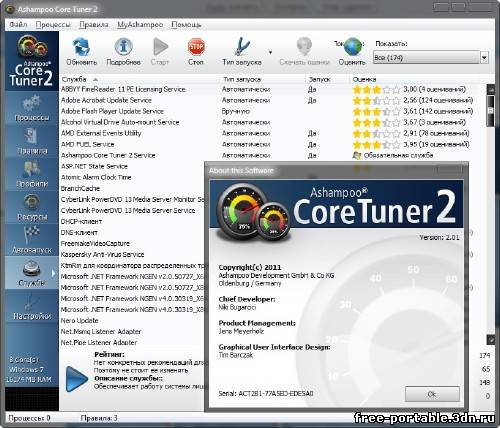Select Ashampoo Core Tuner 2 Service row

273,155
